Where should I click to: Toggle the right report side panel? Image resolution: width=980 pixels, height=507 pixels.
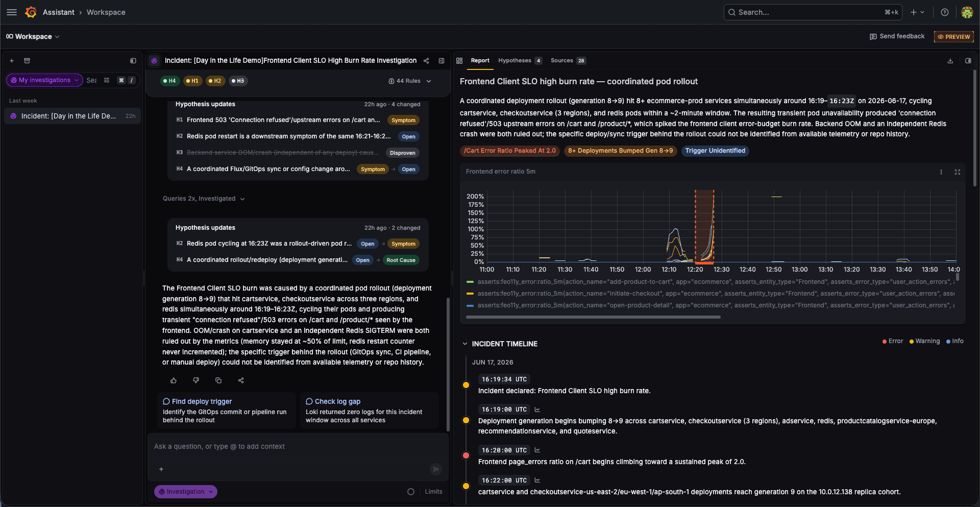968,61
